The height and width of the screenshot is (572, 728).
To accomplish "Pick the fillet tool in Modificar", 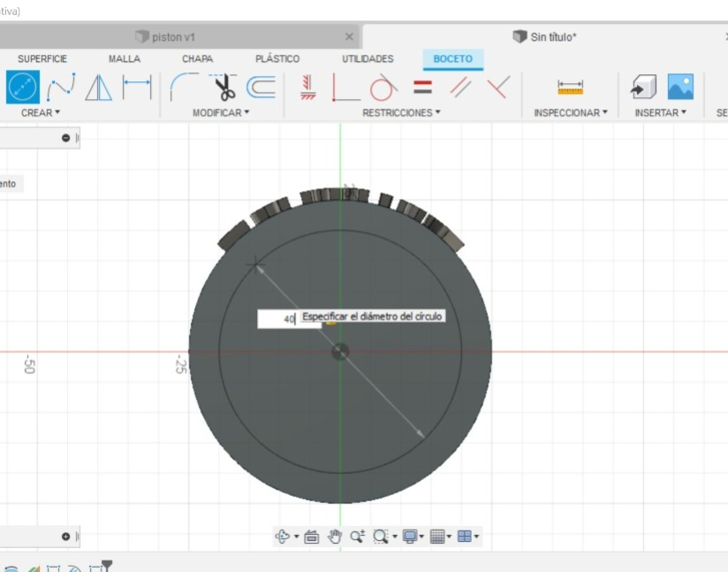I will (184, 87).
